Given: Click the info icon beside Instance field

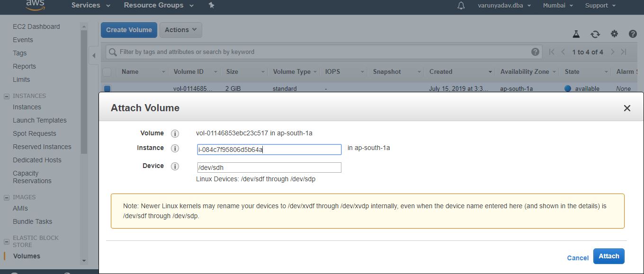Looking at the screenshot, I should pyautogui.click(x=175, y=147).
